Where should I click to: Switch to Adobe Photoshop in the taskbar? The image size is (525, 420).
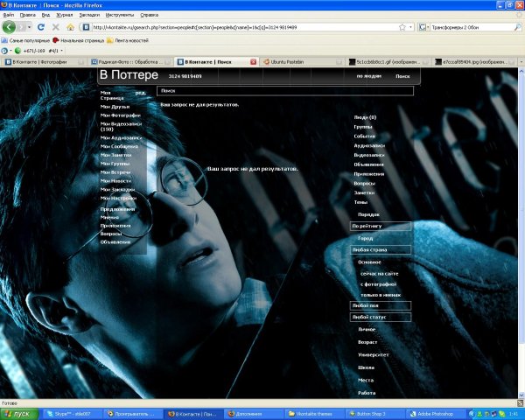pyautogui.click(x=436, y=414)
